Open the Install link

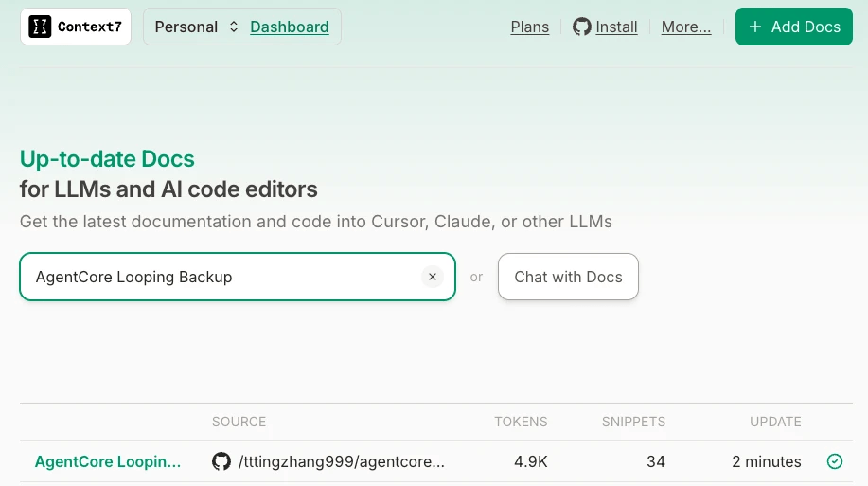[x=616, y=27]
